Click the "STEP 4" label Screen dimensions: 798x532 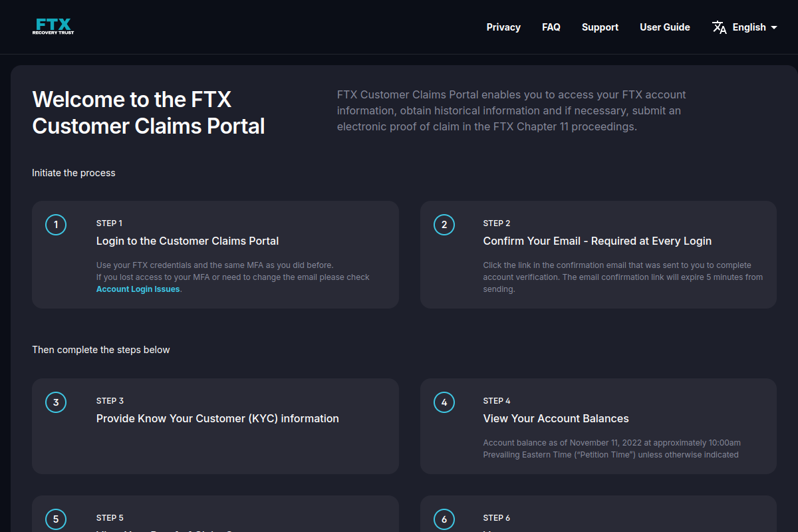click(497, 401)
